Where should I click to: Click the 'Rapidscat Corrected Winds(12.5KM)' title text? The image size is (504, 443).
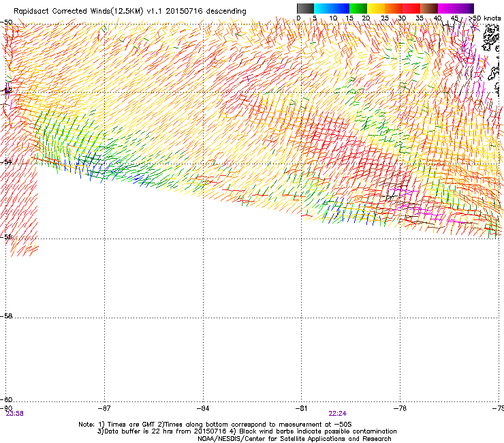[78, 12]
